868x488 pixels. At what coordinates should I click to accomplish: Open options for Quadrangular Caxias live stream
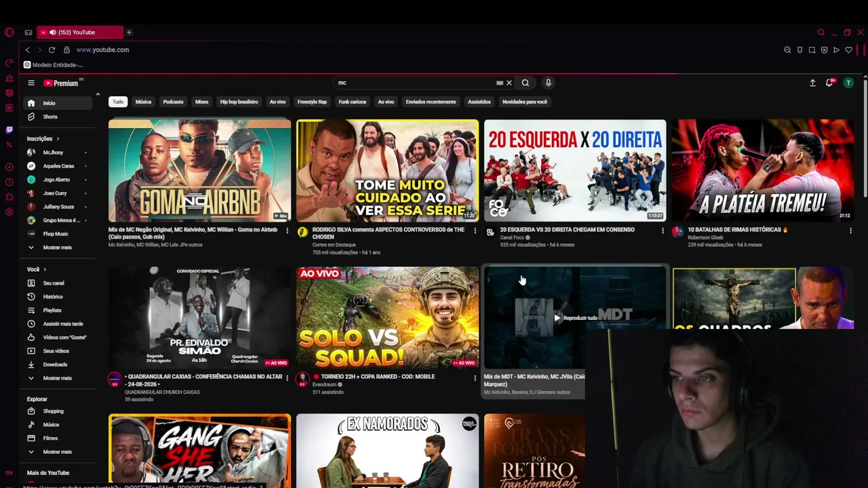[x=287, y=378]
